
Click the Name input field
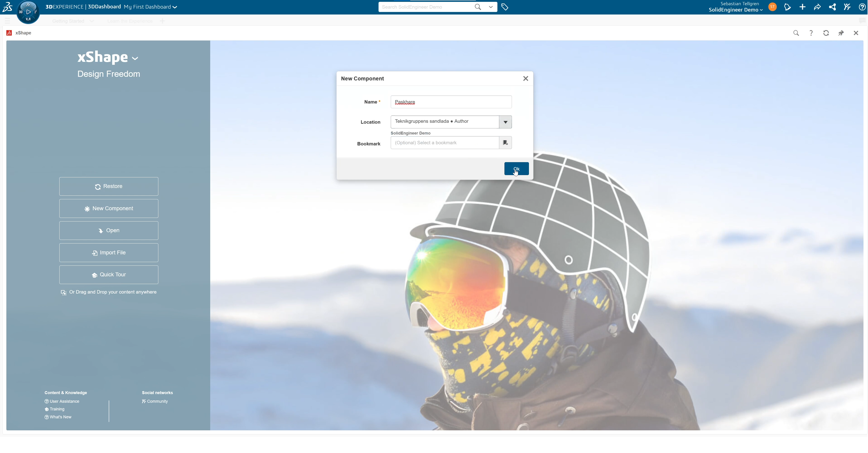(x=451, y=102)
